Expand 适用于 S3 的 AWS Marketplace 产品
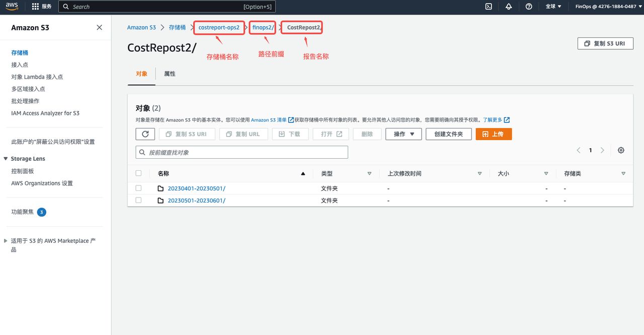Screen dimensions: 644x335 tap(6, 241)
